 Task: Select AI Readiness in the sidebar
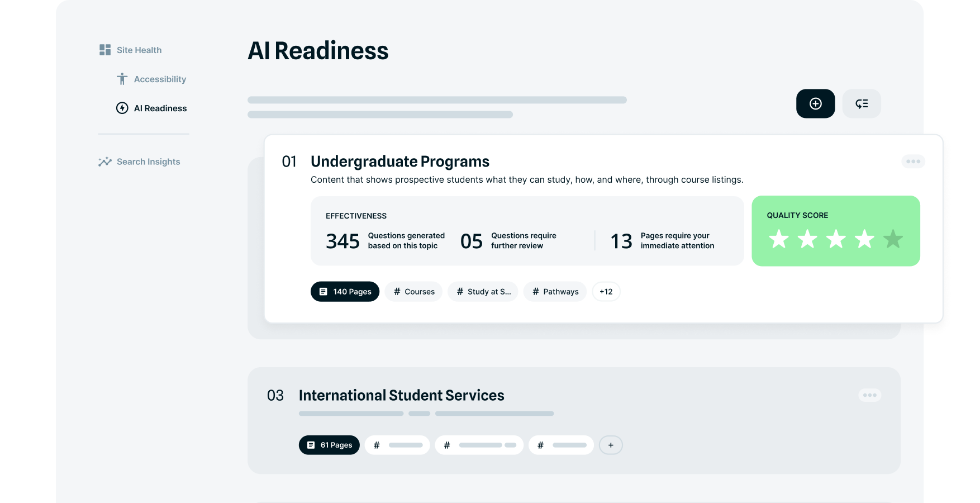[x=151, y=108]
